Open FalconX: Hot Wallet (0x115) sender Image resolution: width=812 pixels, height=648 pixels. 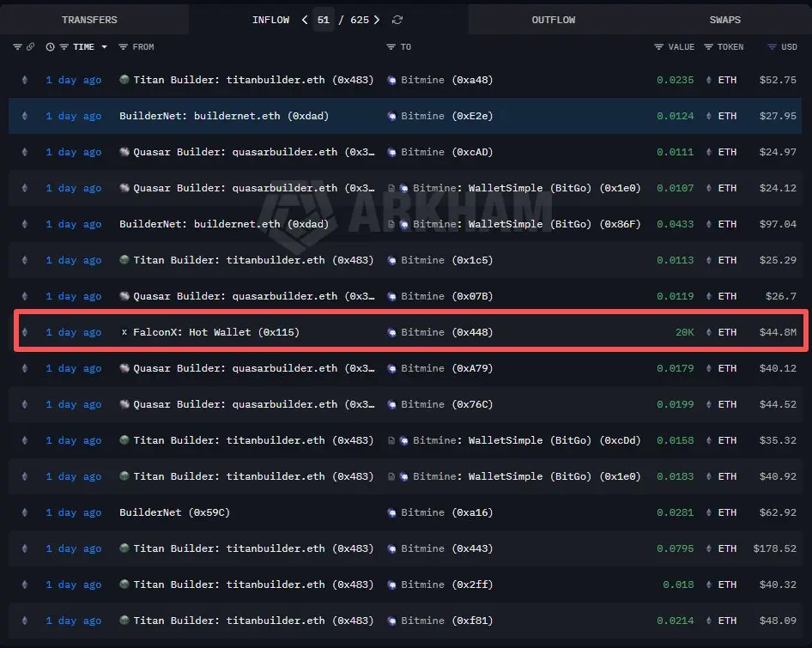[216, 332]
